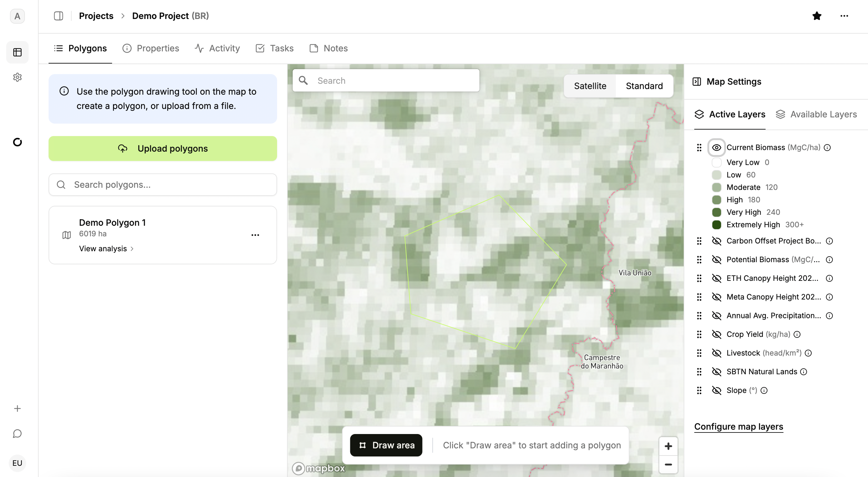Open project more options menu

pos(844,16)
